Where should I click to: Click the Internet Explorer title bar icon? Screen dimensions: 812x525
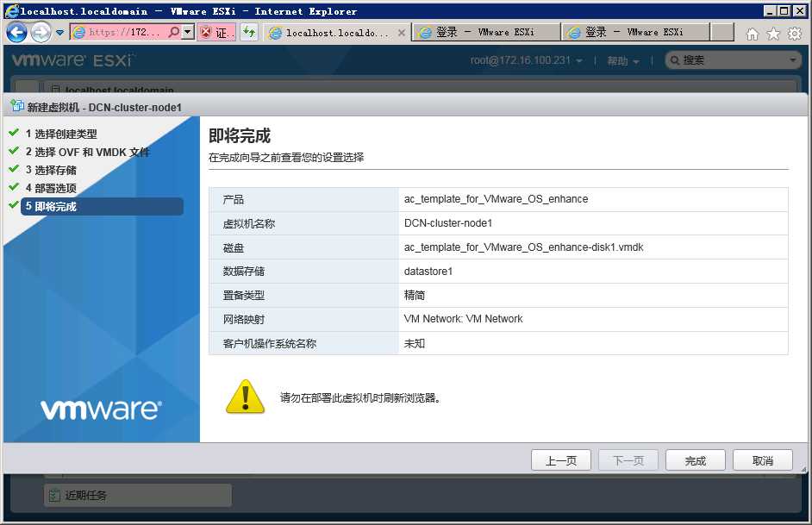[11, 10]
